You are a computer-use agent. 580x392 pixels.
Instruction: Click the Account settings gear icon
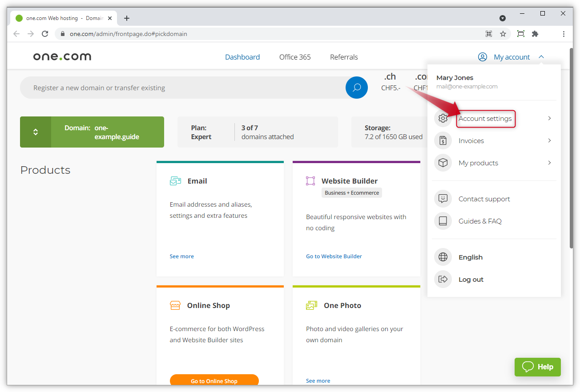click(x=443, y=118)
